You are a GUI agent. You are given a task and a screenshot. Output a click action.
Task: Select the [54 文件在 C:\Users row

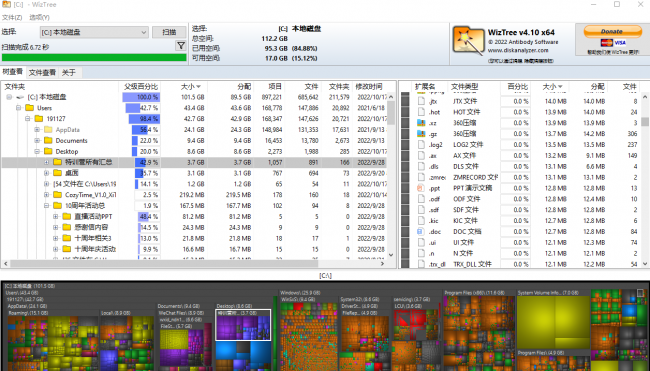click(x=195, y=184)
